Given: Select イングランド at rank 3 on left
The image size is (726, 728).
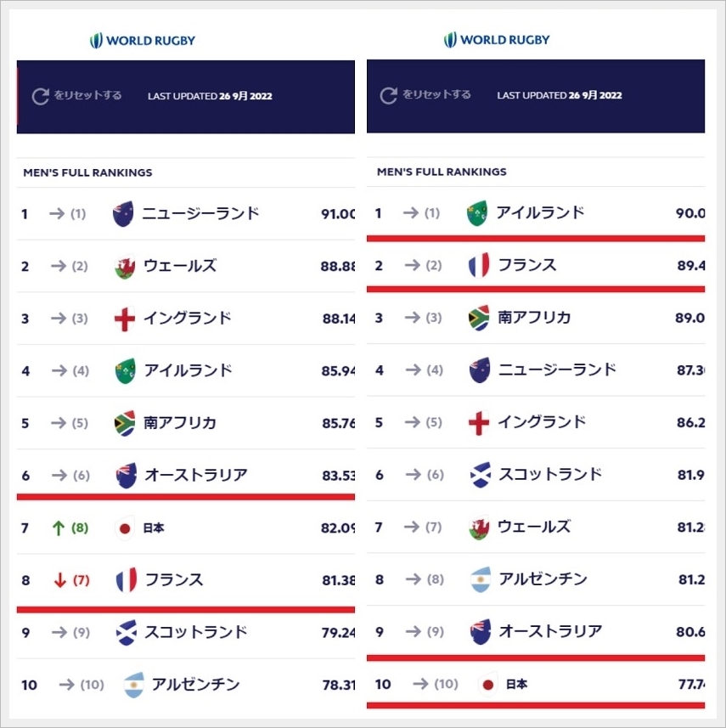Looking at the screenshot, I should (187, 319).
